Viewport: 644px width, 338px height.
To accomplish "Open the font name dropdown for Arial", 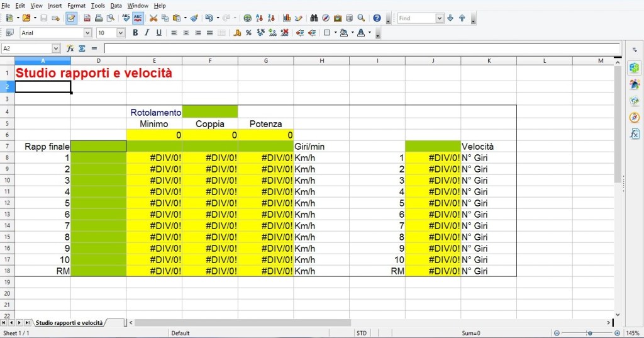I will (x=87, y=33).
